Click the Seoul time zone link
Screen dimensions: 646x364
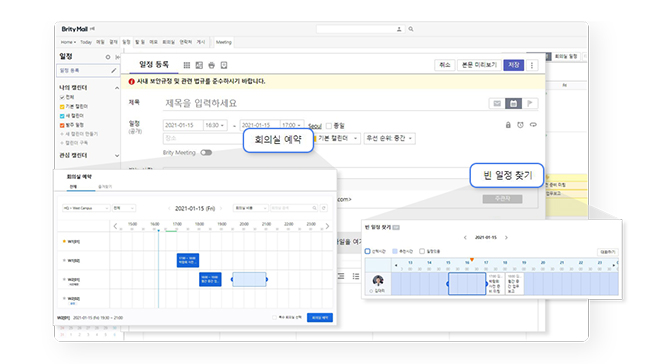click(x=315, y=126)
